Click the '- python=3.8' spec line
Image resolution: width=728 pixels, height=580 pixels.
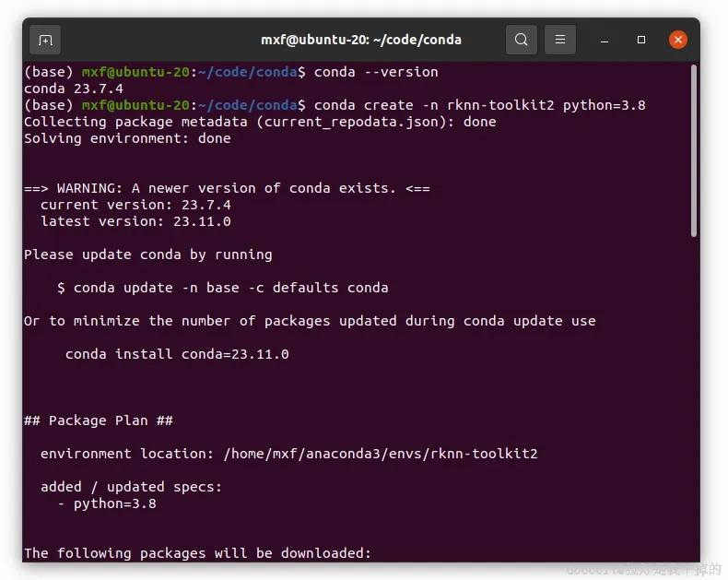107,503
